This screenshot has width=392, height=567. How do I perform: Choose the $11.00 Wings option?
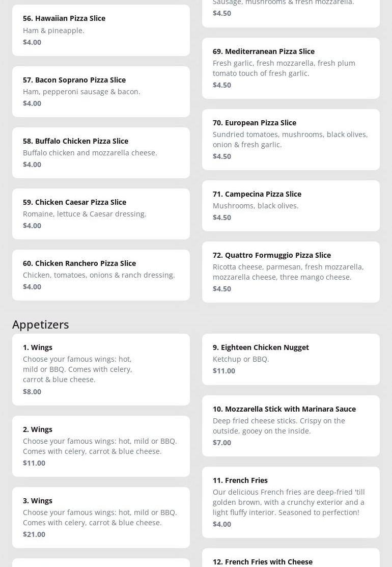101,446
